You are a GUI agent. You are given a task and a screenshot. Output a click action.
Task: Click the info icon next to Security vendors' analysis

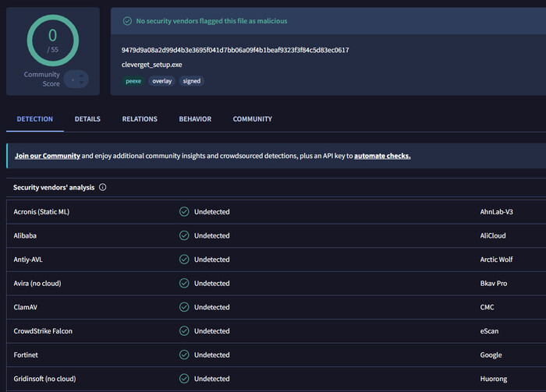click(x=102, y=187)
